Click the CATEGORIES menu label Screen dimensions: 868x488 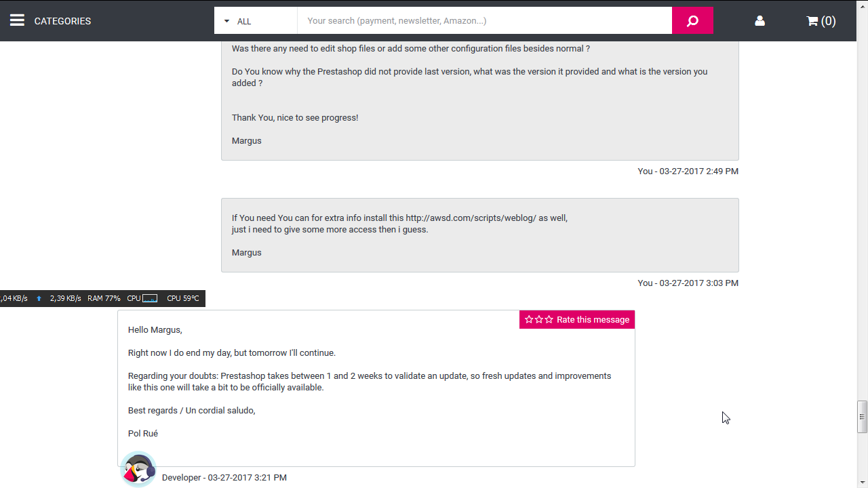coord(62,21)
